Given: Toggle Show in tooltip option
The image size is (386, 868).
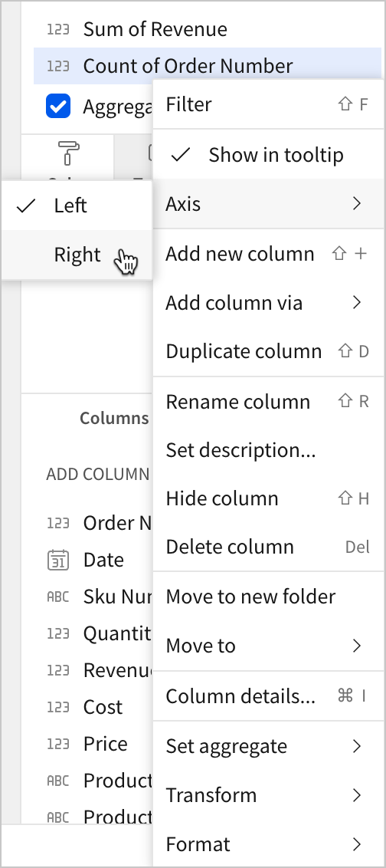Looking at the screenshot, I should (268, 154).
